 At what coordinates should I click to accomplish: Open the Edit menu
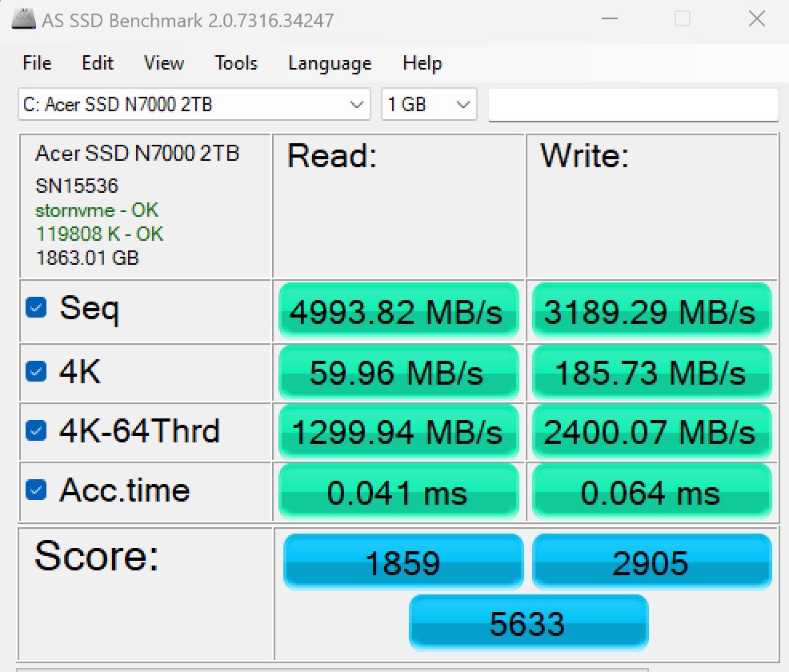(x=98, y=63)
